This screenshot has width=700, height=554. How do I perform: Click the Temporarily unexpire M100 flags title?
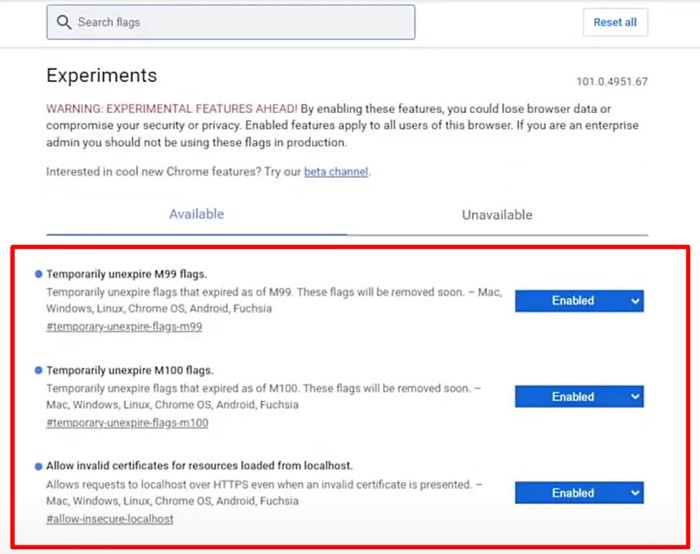(x=130, y=370)
